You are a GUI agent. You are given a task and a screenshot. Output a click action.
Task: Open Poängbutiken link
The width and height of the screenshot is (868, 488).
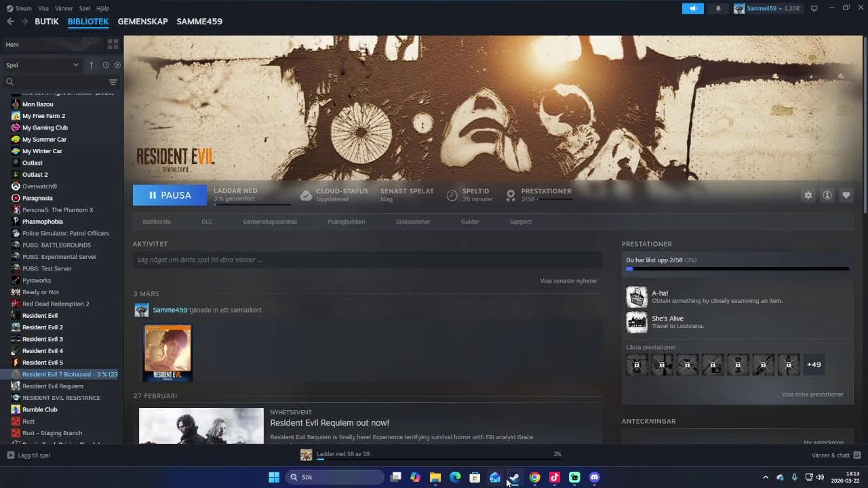pyautogui.click(x=347, y=222)
